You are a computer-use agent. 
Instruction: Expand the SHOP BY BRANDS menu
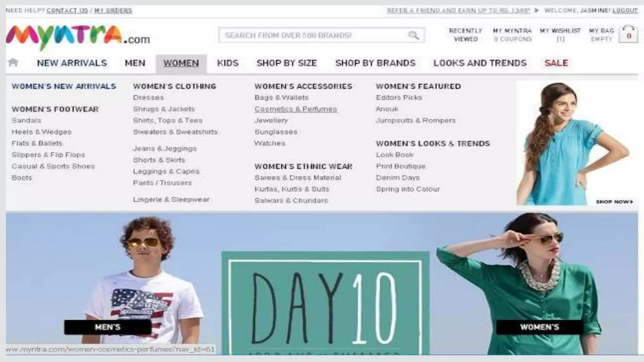[375, 63]
